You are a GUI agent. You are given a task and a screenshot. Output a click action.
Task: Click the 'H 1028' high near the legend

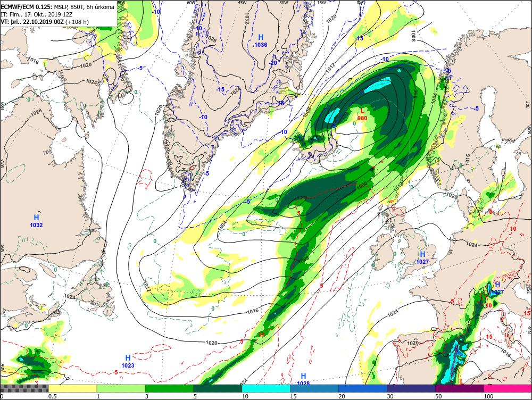(x=303, y=379)
